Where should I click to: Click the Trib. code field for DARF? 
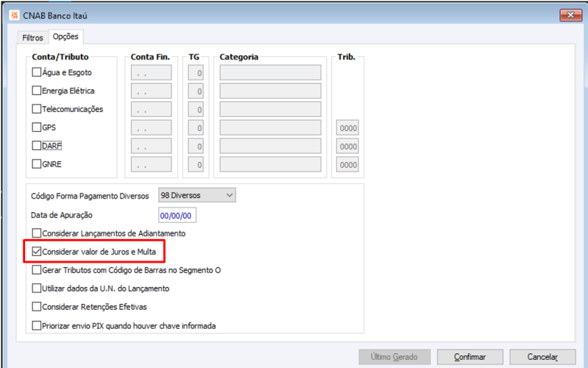pyautogui.click(x=347, y=146)
